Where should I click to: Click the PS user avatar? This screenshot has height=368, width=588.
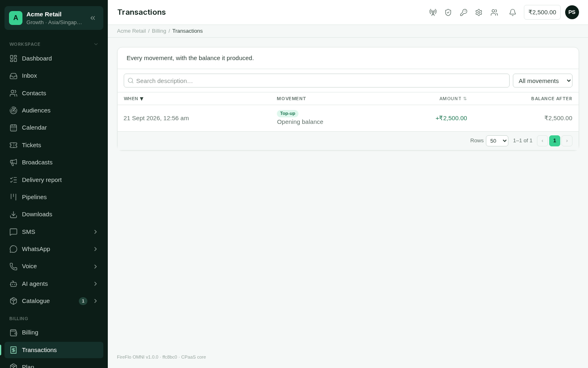572,12
